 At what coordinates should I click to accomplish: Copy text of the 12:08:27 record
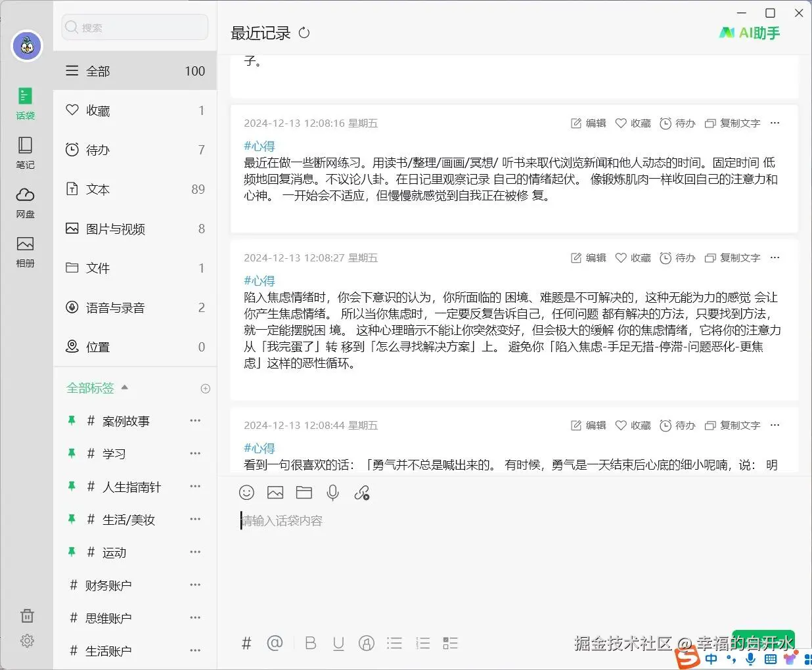pyautogui.click(x=733, y=258)
